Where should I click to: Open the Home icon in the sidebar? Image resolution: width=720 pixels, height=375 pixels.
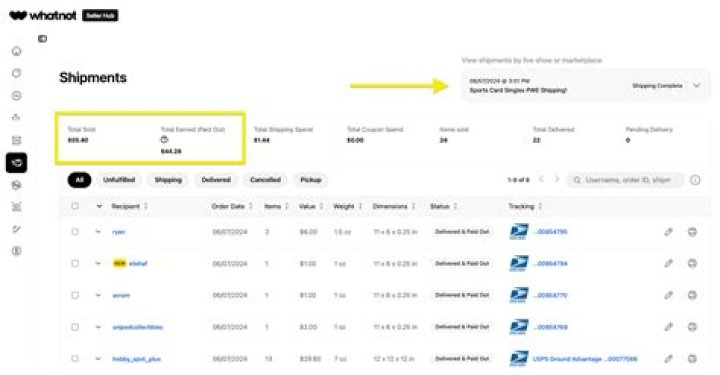[x=17, y=51]
